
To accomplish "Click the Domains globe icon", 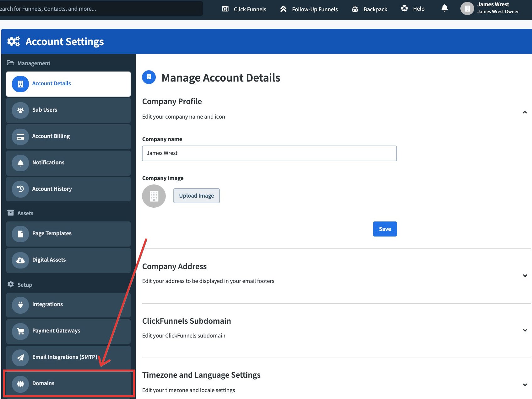I will click(20, 384).
